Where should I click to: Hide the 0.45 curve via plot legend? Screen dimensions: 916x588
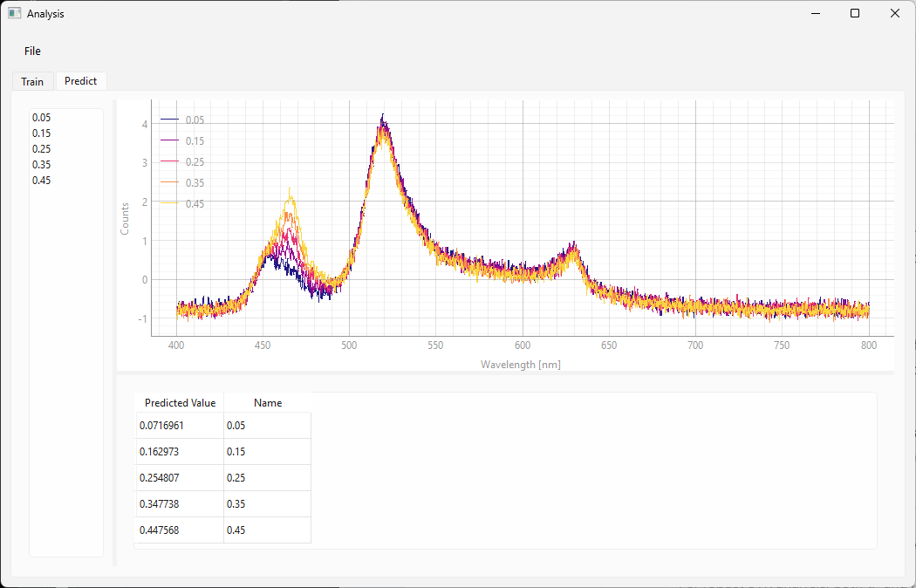point(195,204)
